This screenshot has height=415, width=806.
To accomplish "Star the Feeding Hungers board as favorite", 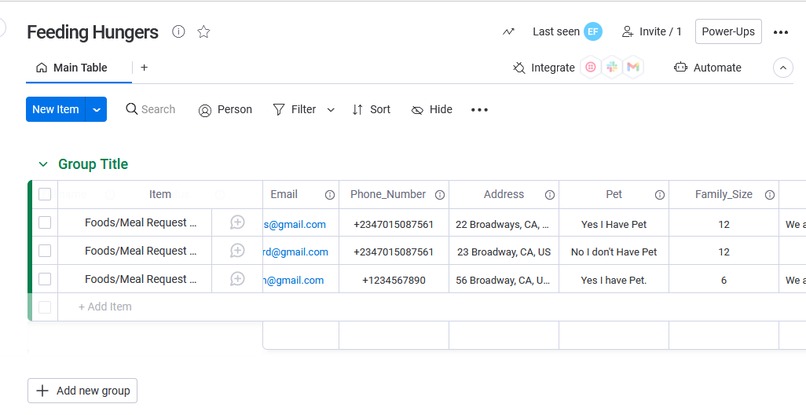I will coord(204,32).
